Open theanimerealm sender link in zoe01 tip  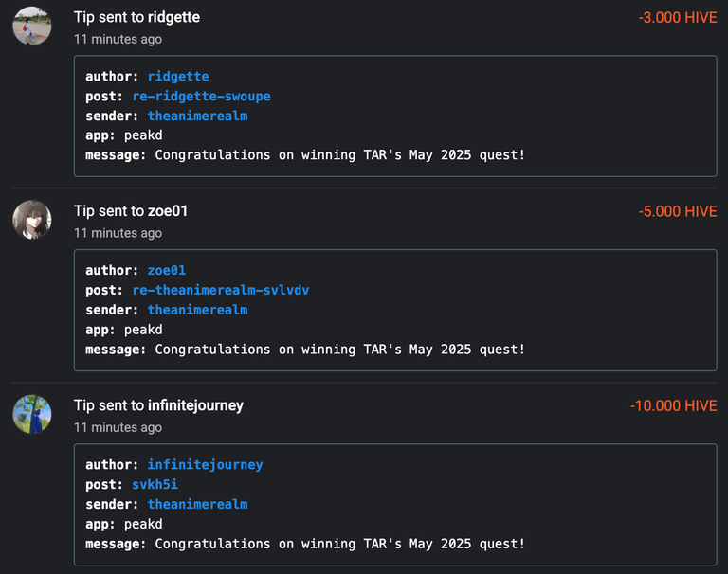198,310
